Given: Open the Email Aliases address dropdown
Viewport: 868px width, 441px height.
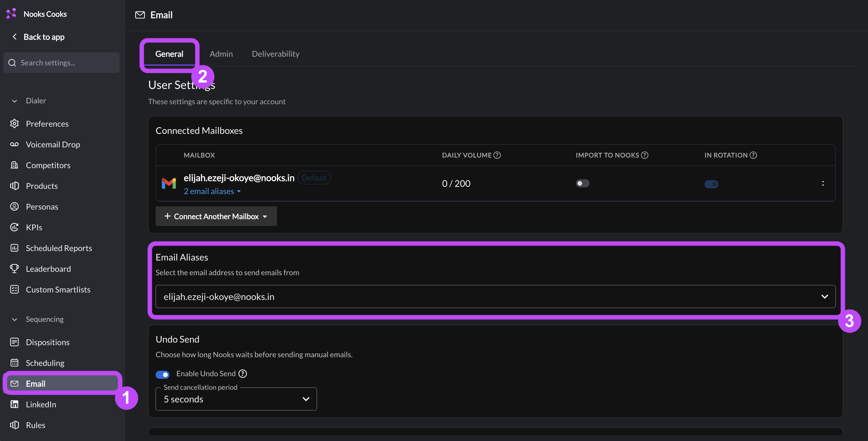Looking at the screenshot, I should pos(495,296).
